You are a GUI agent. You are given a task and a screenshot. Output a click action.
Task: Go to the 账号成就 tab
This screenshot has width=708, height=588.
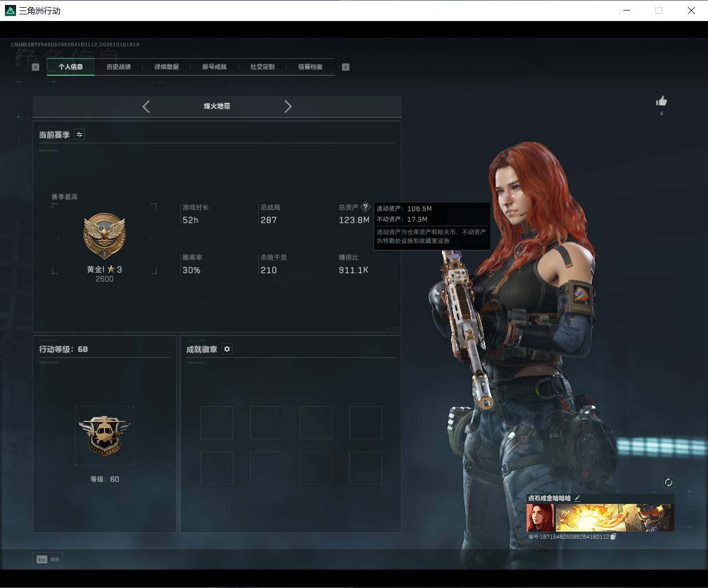215,67
